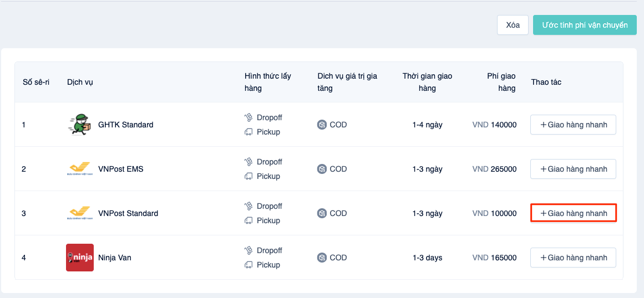The height and width of the screenshot is (298, 644).
Task: Click Ước tính phí vận chuyển button
Action: (585, 25)
